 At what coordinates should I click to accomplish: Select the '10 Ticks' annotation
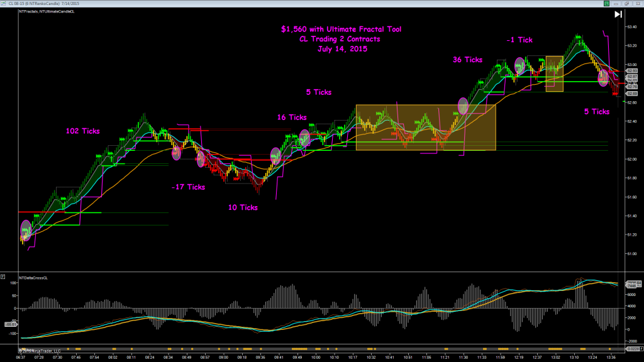pos(243,207)
